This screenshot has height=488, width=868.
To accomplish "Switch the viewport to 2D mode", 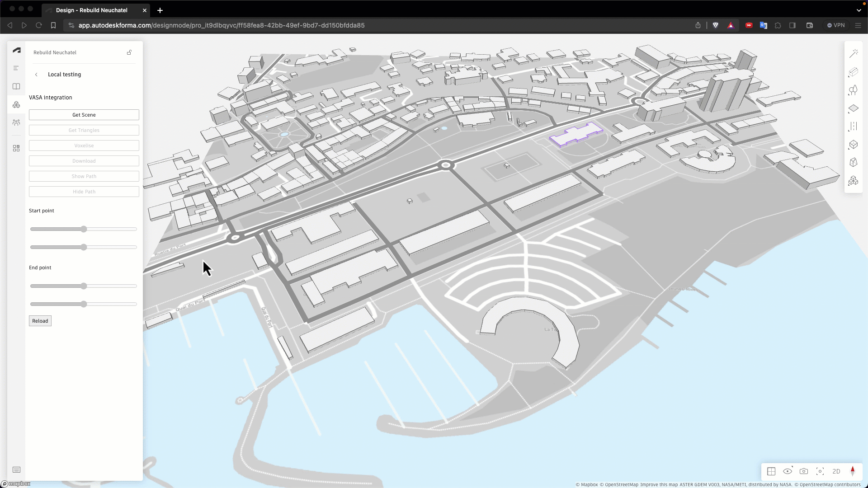I will click(836, 471).
